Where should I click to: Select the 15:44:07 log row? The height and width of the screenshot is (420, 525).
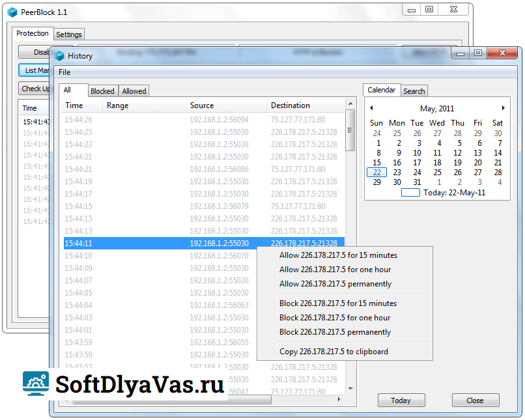click(160, 281)
